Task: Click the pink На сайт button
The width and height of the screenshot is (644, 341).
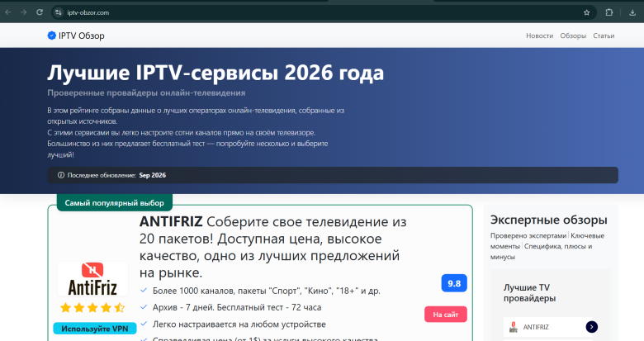Action: tap(446, 315)
